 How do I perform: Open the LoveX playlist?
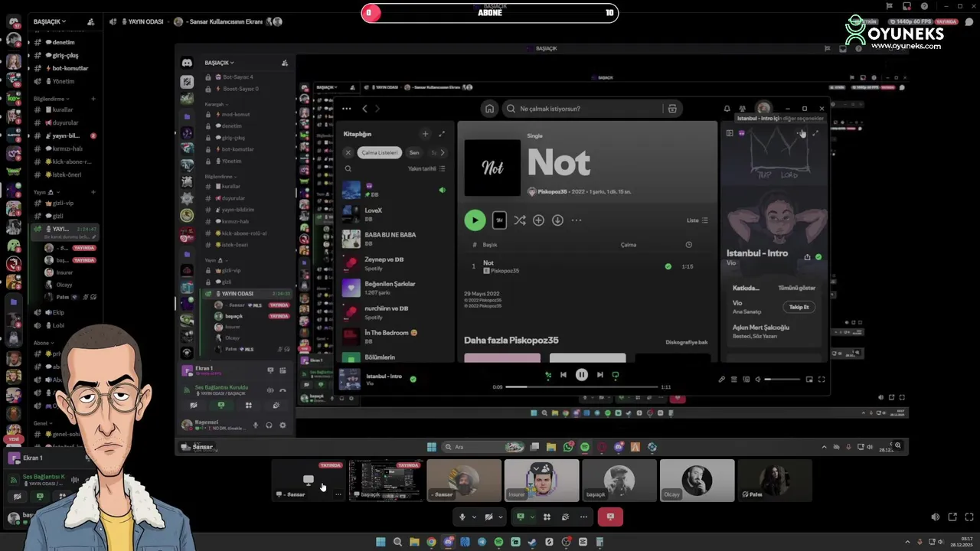(394, 214)
